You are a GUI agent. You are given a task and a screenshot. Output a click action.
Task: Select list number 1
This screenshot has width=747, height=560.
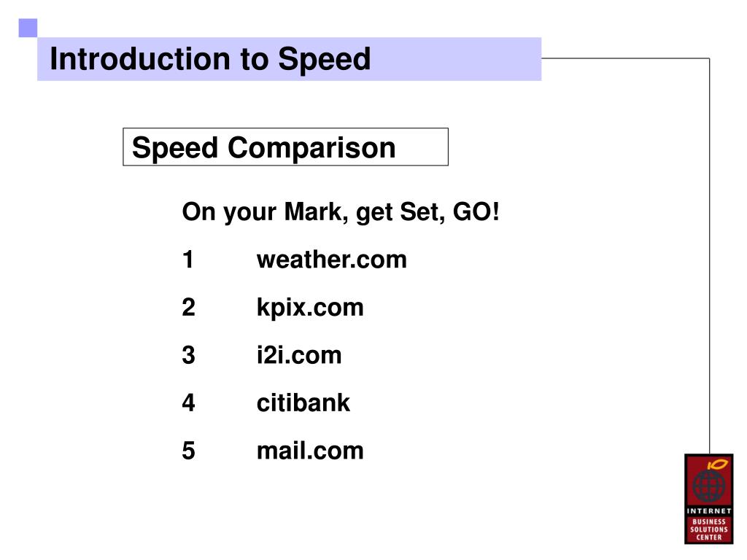(x=188, y=260)
